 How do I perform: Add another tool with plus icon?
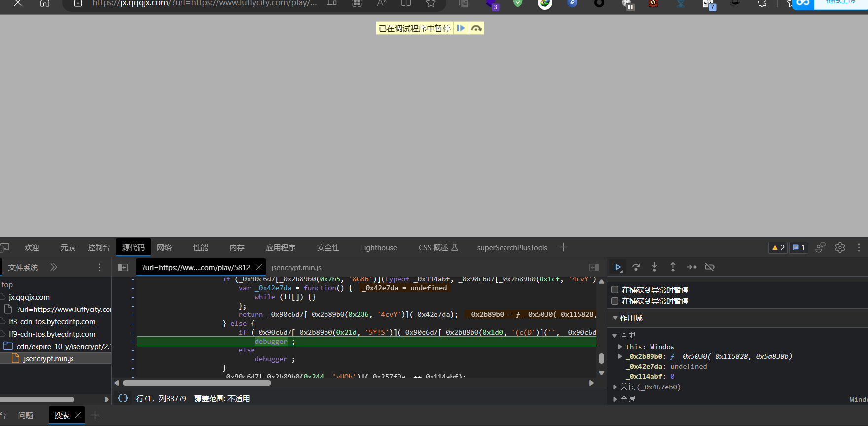click(563, 247)
